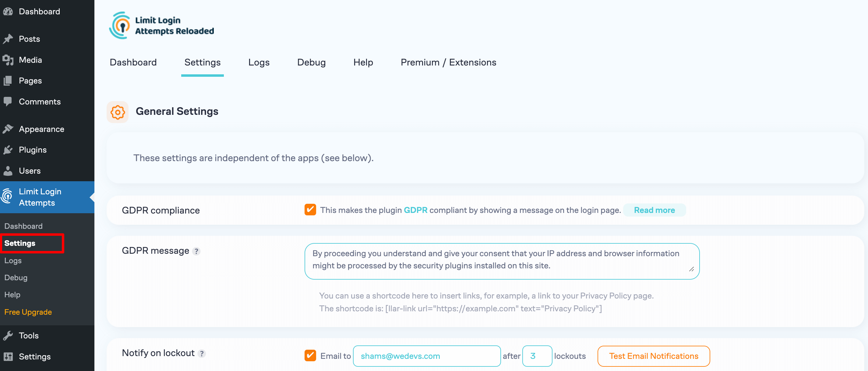This screenshot has width=868, height=371.
Task: Click the Help question mark icon for GDPR message
Action: pyautogui.click(x=196, y=251)
